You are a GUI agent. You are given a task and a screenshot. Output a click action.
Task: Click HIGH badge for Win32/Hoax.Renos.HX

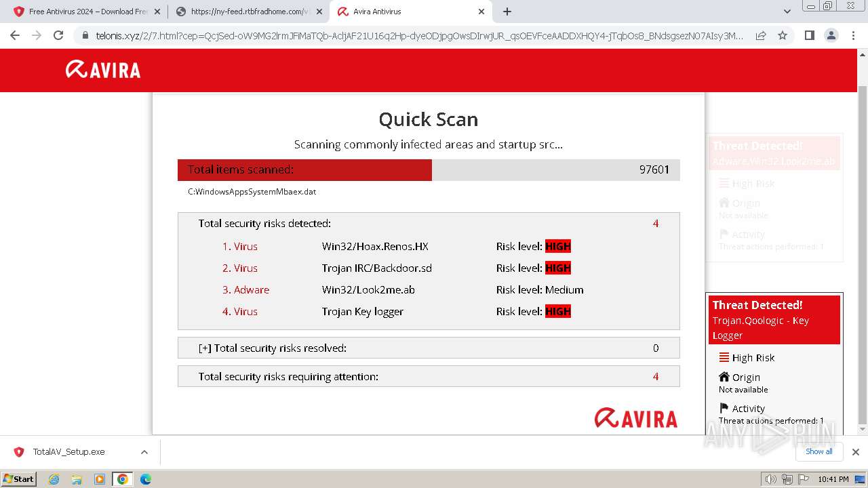(x=558, y=246)
